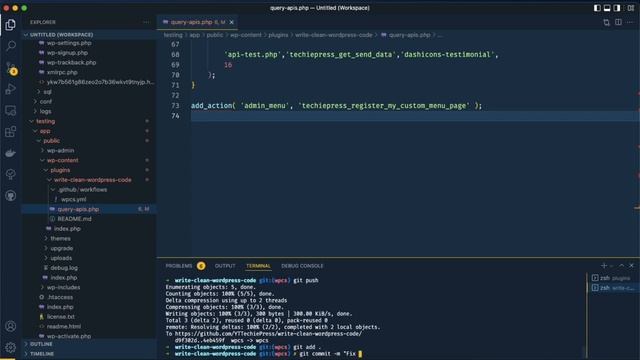Click Customize Layout icon in title bar
The width and height of the screenshot is (640, 360).
click(x=631, y=8)
